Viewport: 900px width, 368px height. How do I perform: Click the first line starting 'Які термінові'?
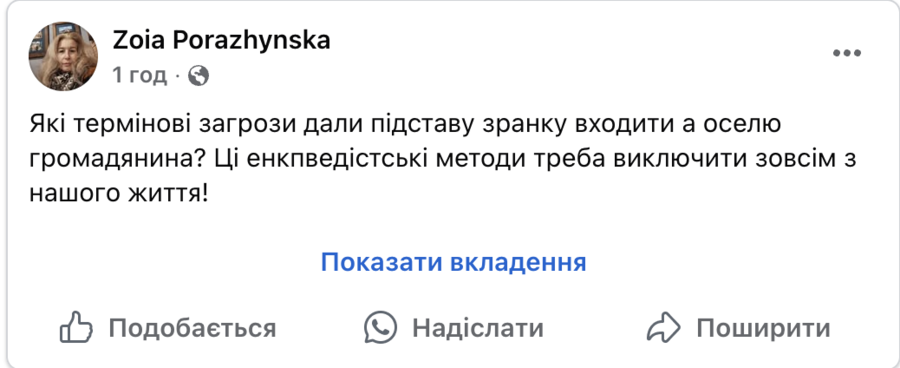(x=405, y=125)
